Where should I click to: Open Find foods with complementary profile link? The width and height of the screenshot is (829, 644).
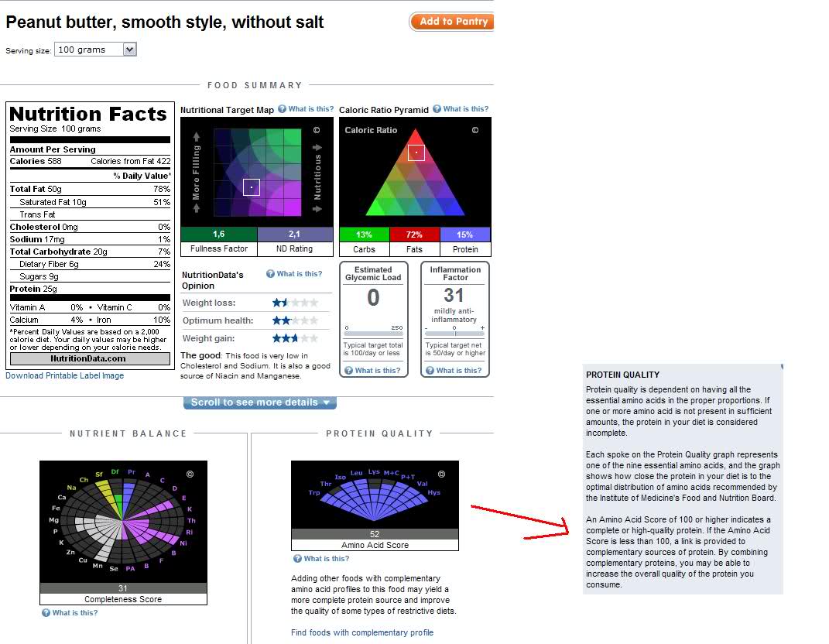click(x=362, y=632)
